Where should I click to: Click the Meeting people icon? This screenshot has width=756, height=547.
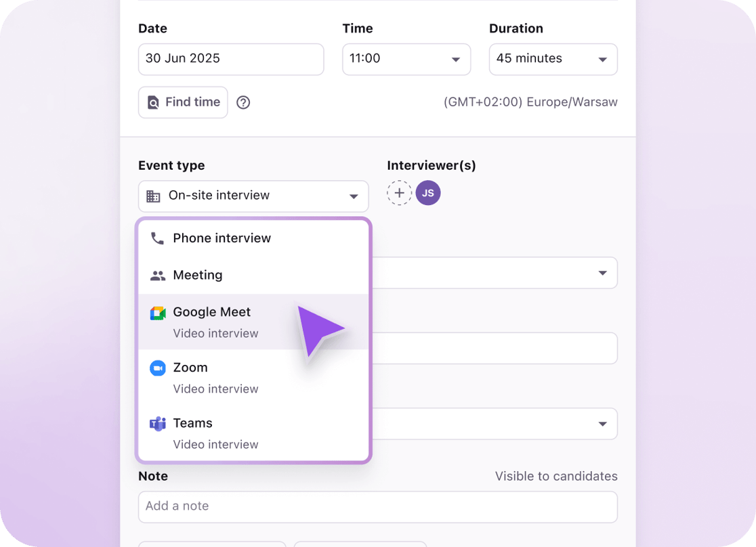[x=157, y=275]
